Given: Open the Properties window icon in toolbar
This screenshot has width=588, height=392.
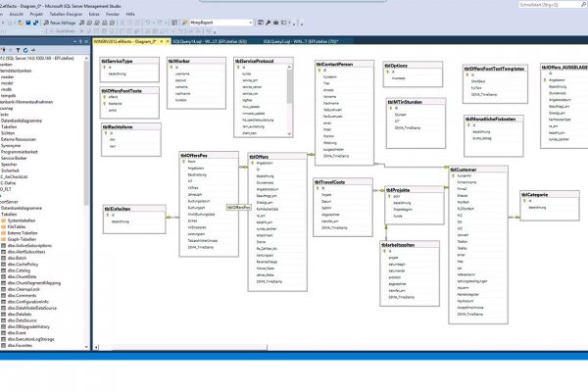Looking at the screenshot, I should (x=261, y=23).
